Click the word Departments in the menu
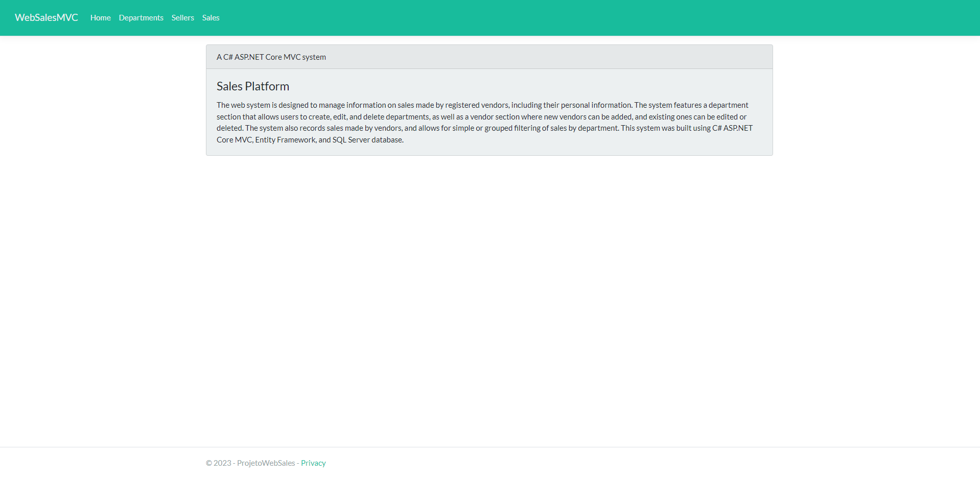Screen dimensions: 980x477 141,17
